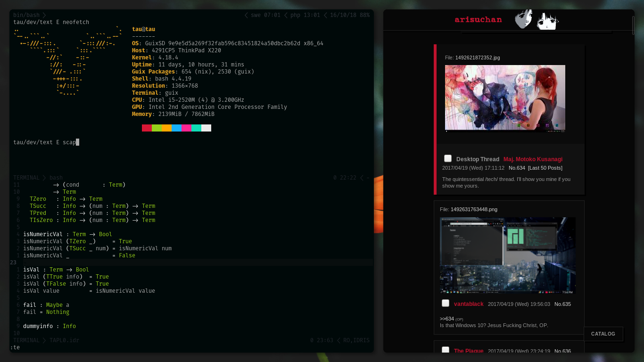Screen dimensions: 644x362
Task: Select the checkbox next to vantablack's post
Action: pyautogui.click(x=446, y=304)
